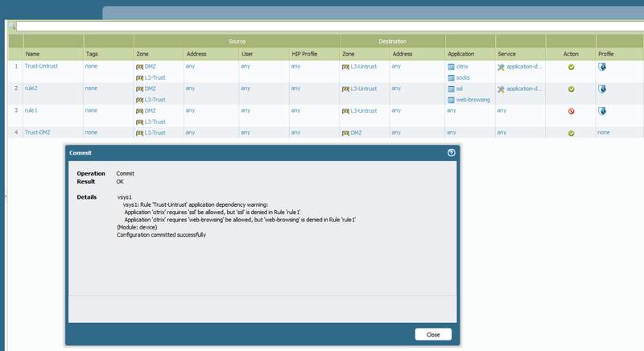Click the Profile column header

point(620,54)
